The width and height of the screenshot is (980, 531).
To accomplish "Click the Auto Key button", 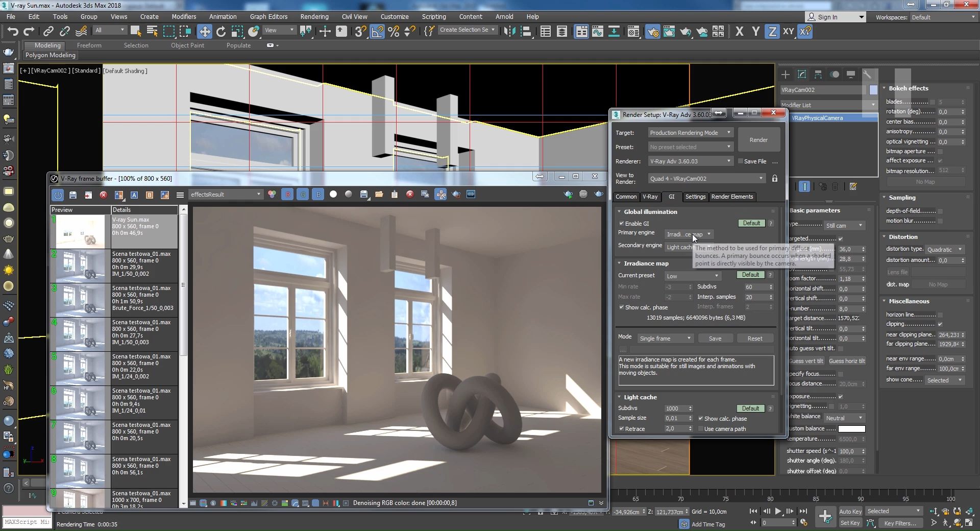I will click(x=850, y=512).
